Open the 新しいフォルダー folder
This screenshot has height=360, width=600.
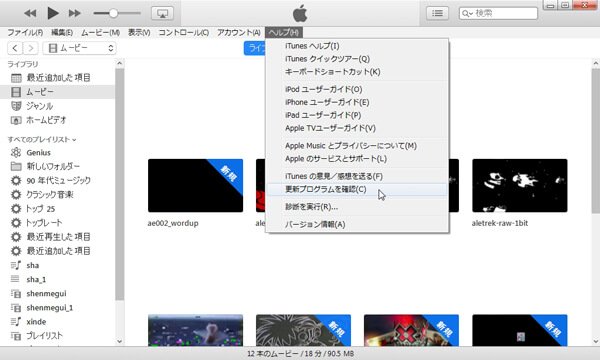coord(57,166)
